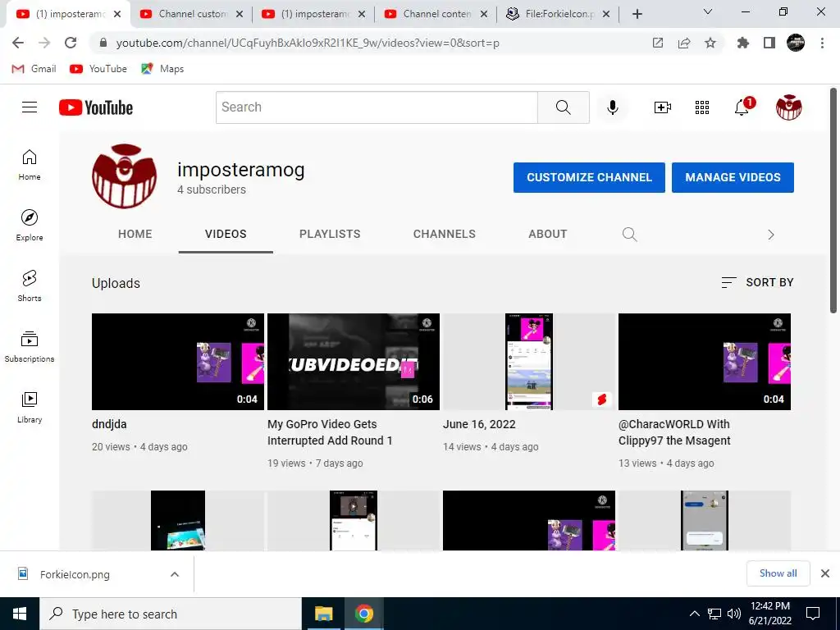Open Explore in the sidebar
840x630 pixels.
30,225
